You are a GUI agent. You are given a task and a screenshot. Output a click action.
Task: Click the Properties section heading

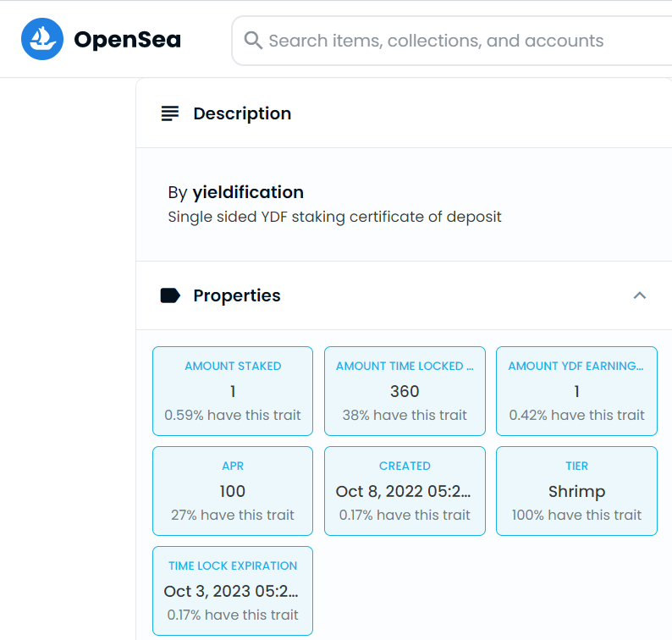pos(237,295)
